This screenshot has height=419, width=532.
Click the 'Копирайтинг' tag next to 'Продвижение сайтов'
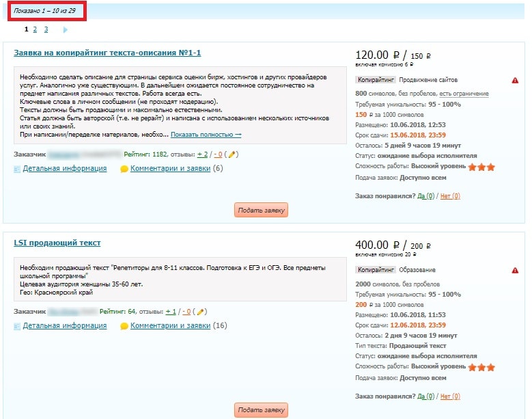pos(376,80)
